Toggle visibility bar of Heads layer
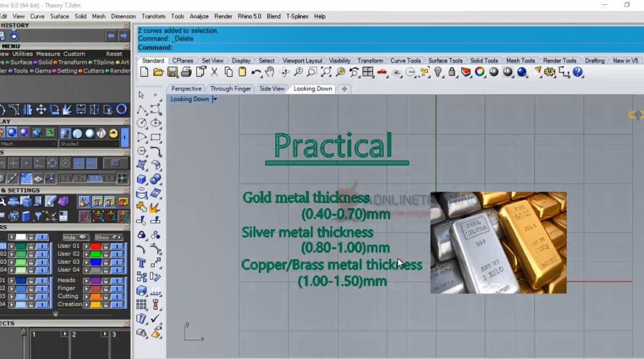The image size is (644, 359). 117,281
